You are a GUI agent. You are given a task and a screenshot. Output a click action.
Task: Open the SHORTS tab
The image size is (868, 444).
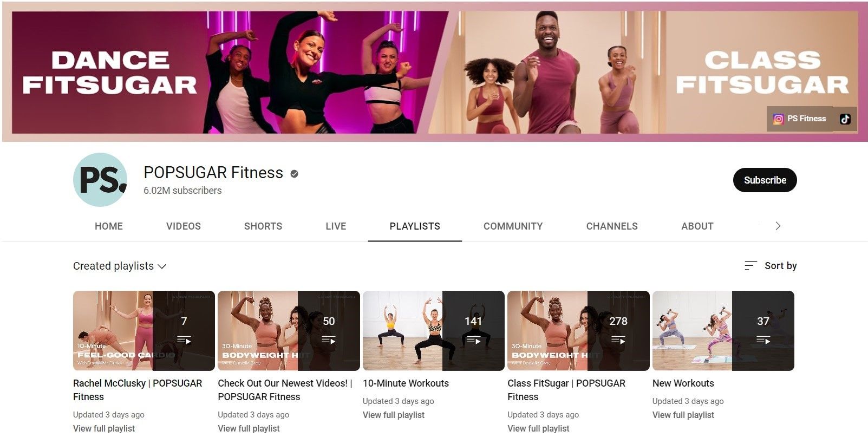point(263,226)
